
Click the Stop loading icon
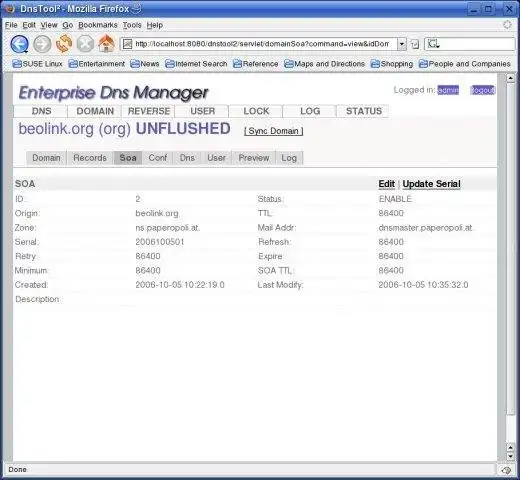[x=85, y=44]
